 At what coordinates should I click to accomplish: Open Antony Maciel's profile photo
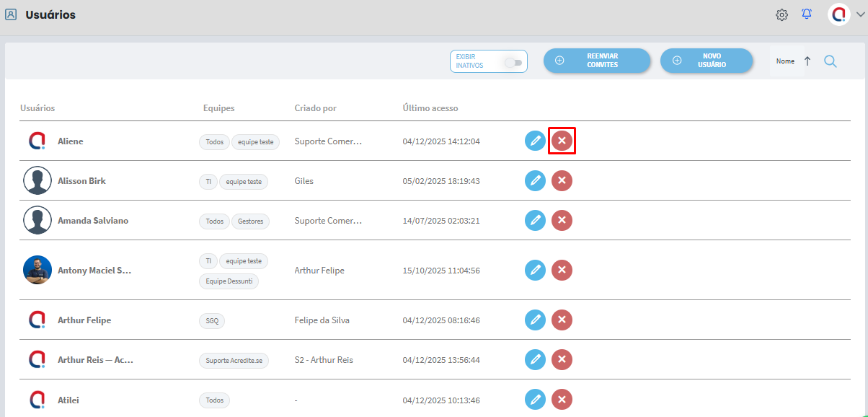point(37,270)
